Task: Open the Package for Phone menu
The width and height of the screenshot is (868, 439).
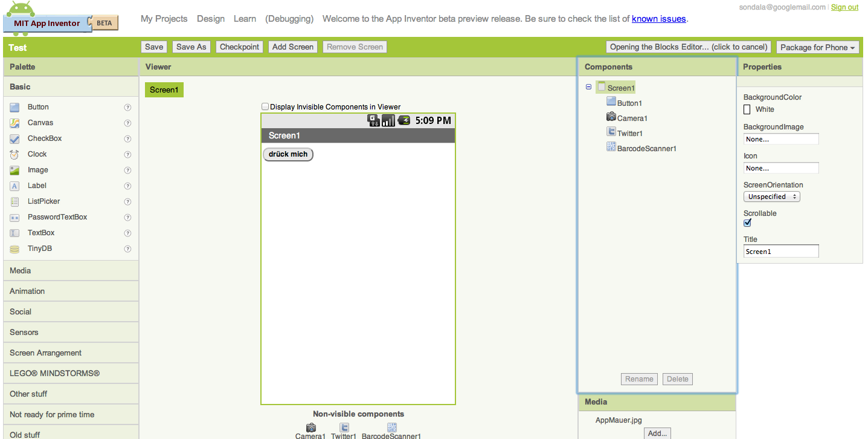Action: [818, 47]
